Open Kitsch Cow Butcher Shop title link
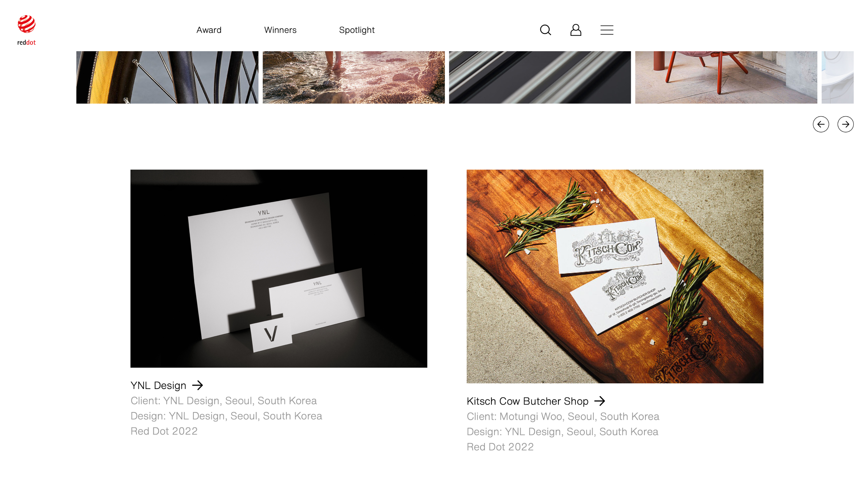Viewport: 868px width, 504px height. (527, 401)
